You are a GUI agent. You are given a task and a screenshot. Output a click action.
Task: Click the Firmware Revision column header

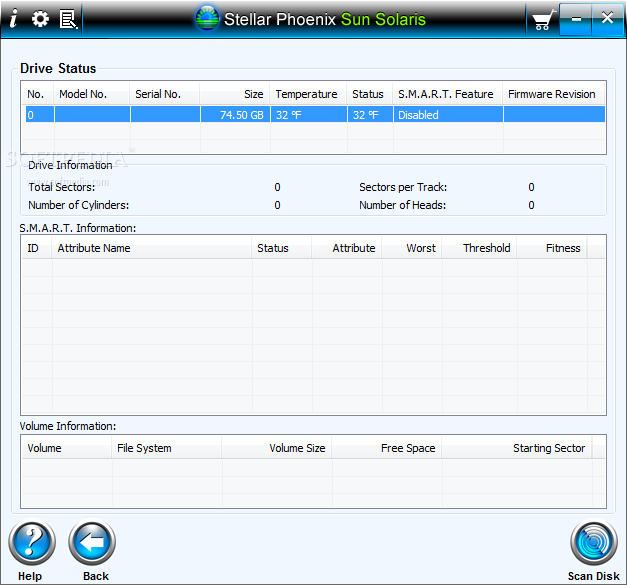pos(554,94)
